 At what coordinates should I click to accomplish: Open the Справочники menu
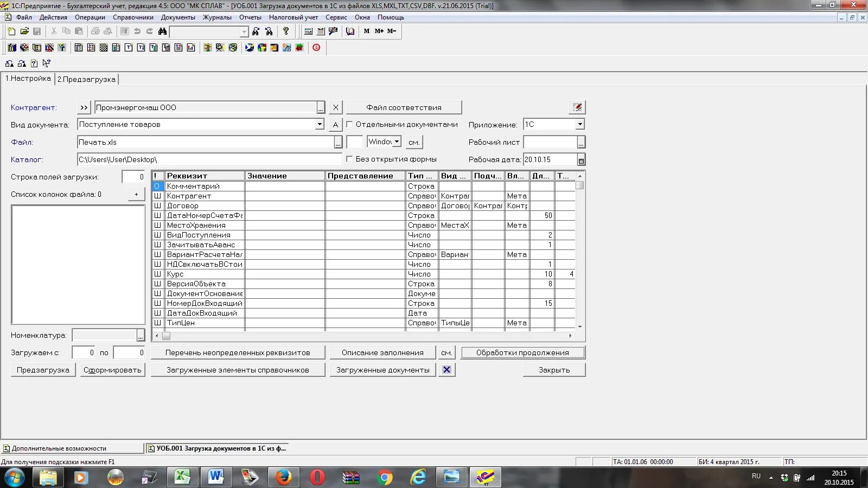[133, 17]
